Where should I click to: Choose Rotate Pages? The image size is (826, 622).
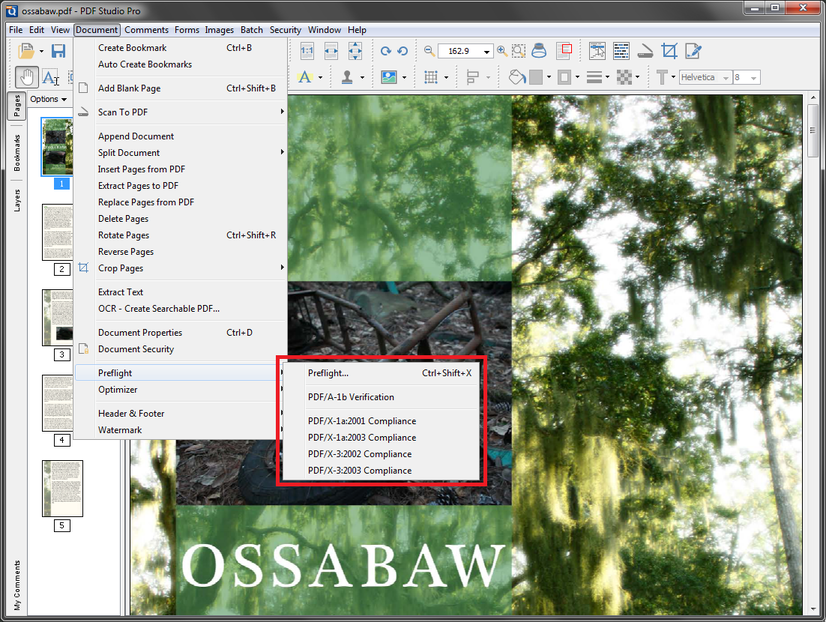click(x=181, y=235)
